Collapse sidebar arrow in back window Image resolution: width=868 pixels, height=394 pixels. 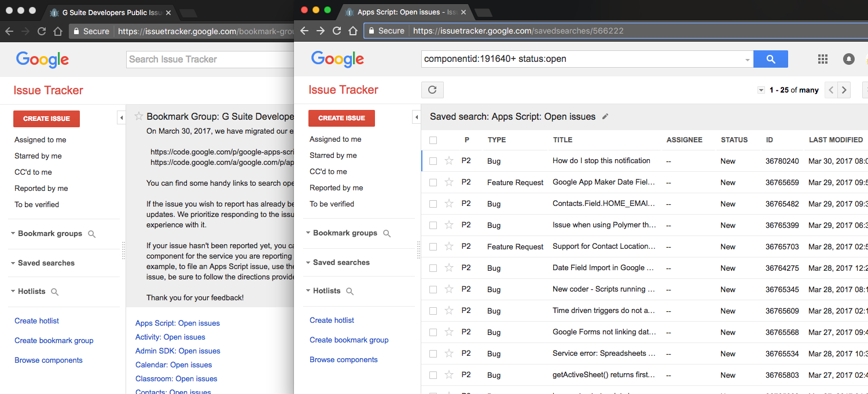coord(122,118)
